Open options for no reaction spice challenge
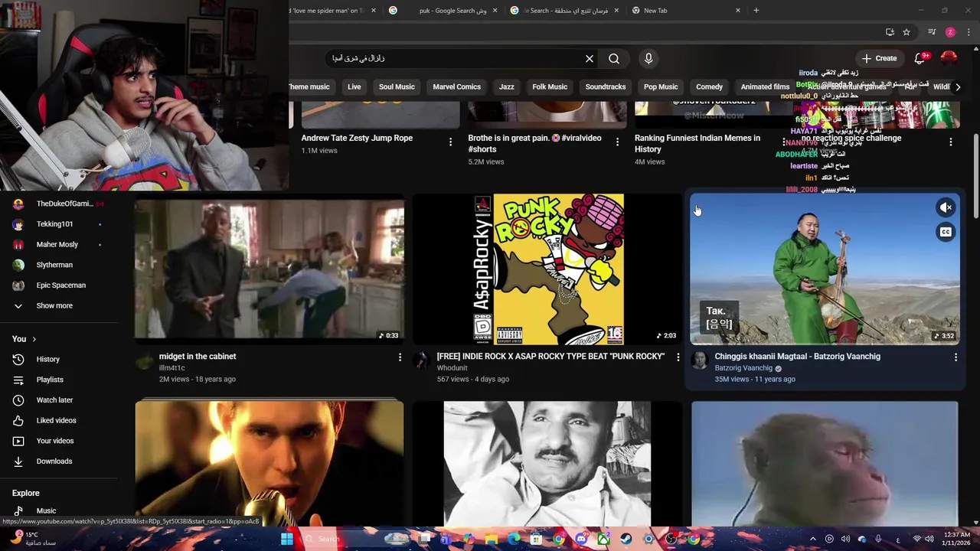The height and width of the screenshot is (551, 980). pyautogui.click(x=951, y=142)
